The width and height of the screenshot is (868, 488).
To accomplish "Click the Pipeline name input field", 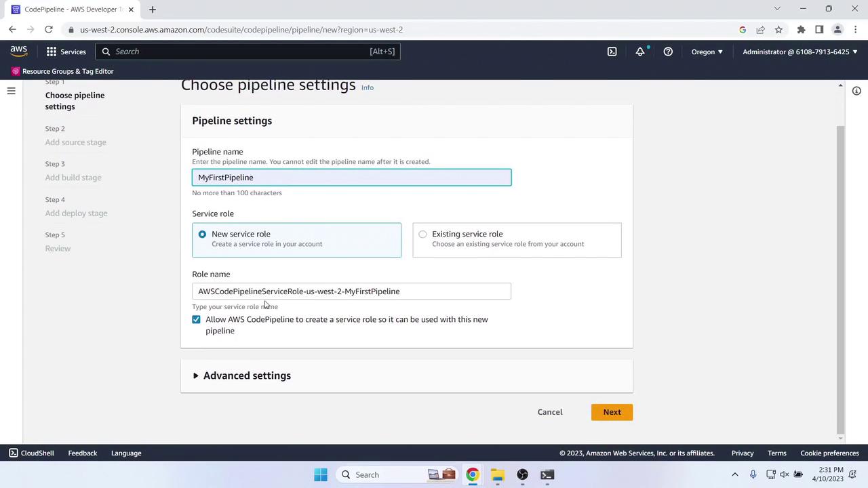I will [351, 178].
